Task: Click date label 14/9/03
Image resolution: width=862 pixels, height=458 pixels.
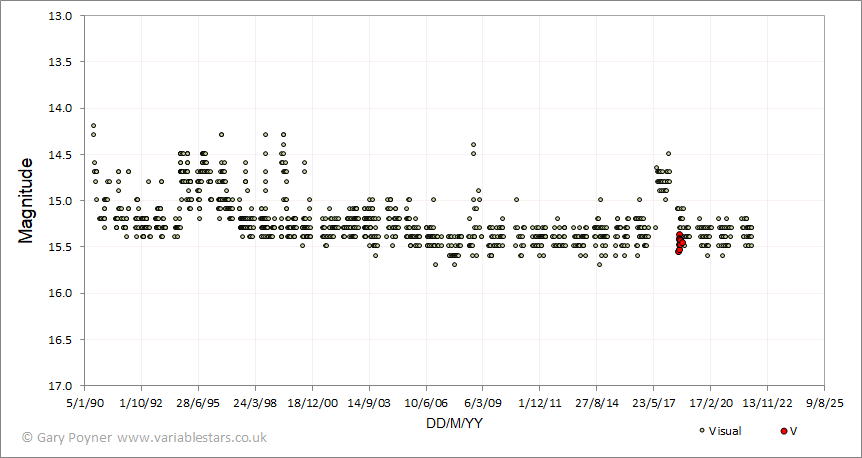Action: [369, 403]
